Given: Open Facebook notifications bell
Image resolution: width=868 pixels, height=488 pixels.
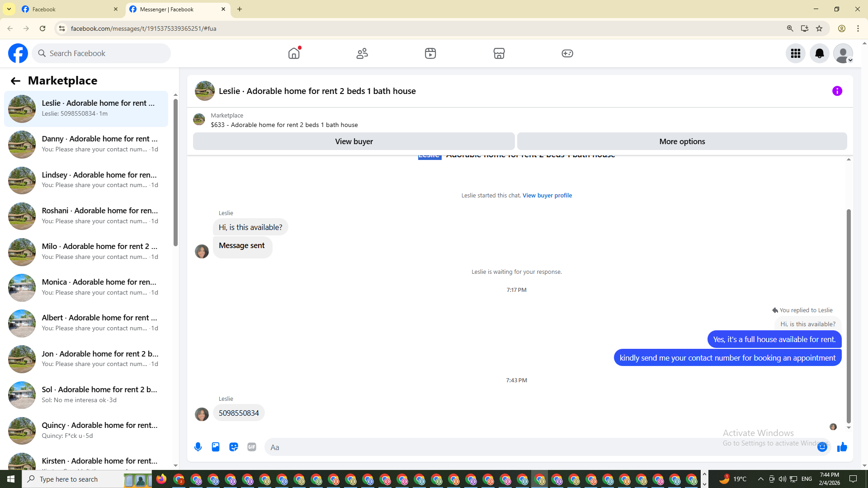Looking at the screenshot, I should (x=819, y=53).
